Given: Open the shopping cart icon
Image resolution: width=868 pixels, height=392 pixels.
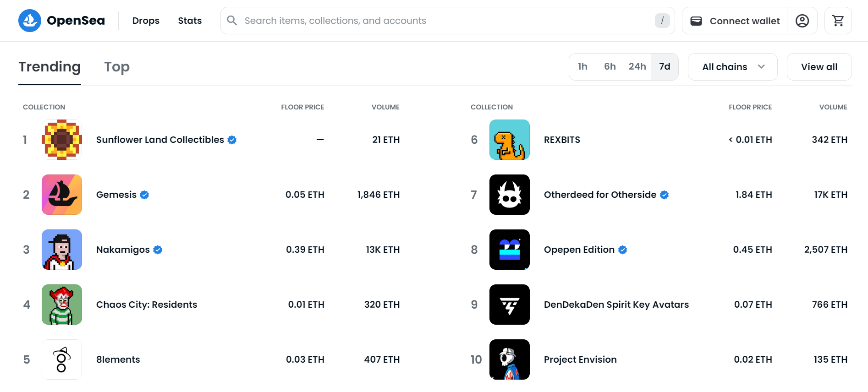Looking at the screenshot, I should click(838, 21).
